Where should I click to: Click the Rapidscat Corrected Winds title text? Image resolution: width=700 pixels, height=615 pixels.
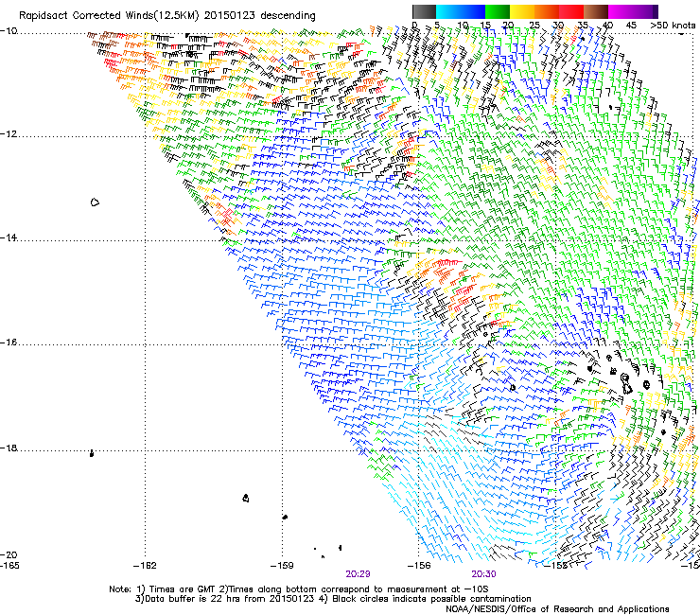click(167, 16)
